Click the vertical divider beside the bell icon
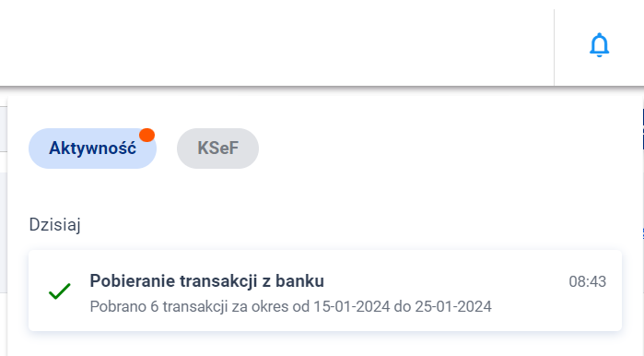This screenshot has height=356, width=644. pyautogui.click(x=554, y=47)
